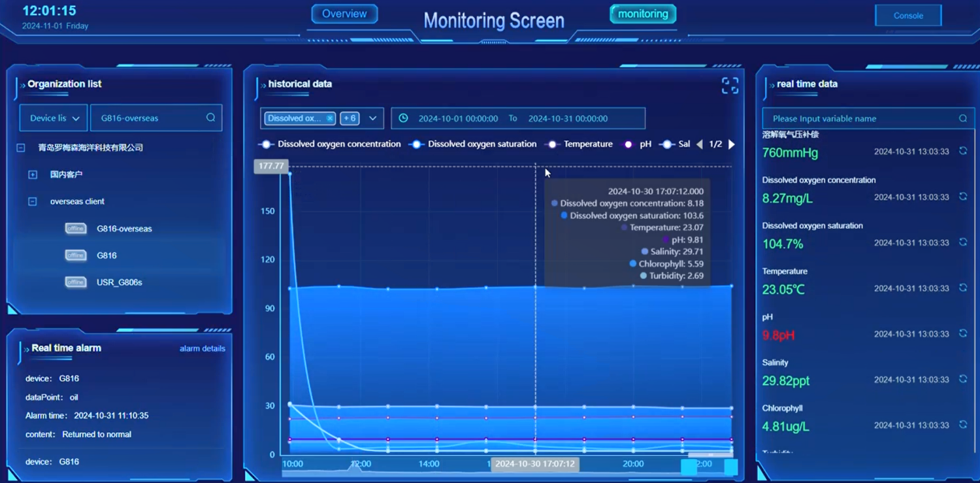The image size is (980, 483).
Task: Remove the Dissolved oxygen tag from selector
Action: click(330, 118)
